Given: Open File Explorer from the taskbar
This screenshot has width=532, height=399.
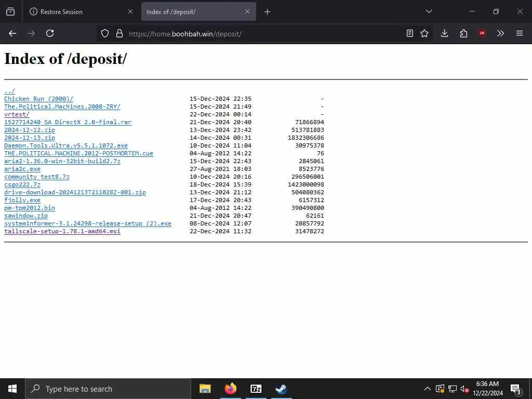Looking at the screenshot, I should coord(205,389).
